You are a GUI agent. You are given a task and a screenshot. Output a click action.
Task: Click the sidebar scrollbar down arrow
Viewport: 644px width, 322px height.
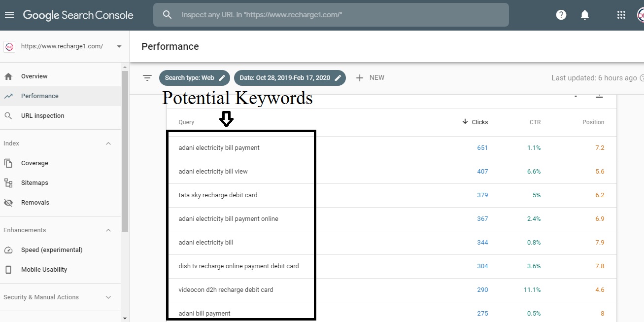[x=125, y=318]
